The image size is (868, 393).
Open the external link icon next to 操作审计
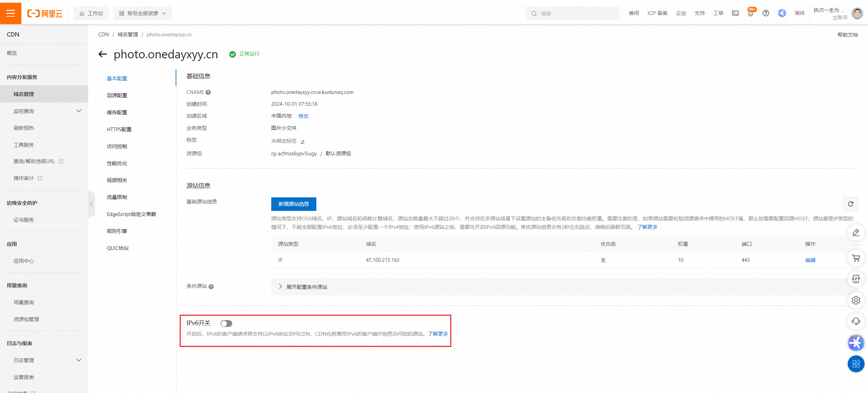click(x=40, y=178)
